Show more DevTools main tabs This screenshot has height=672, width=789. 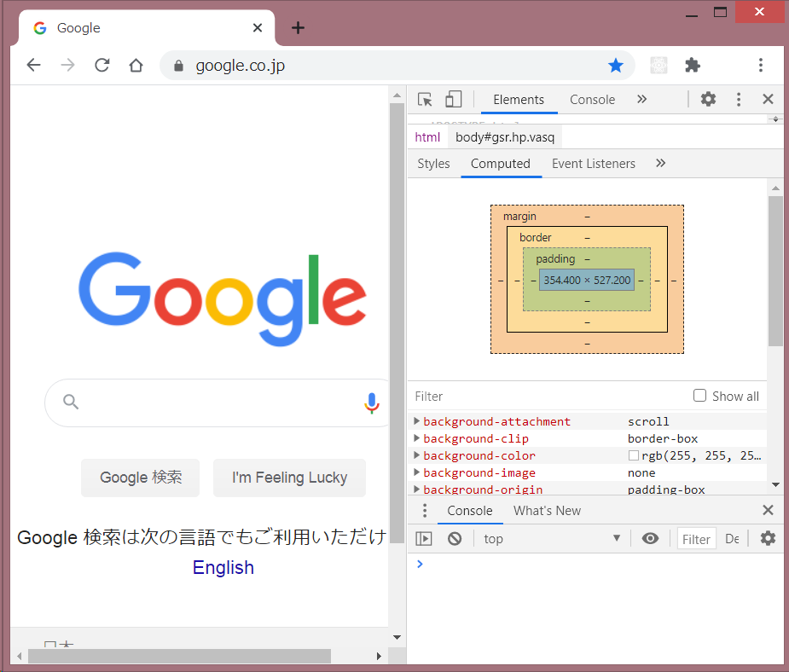[641, 99]
